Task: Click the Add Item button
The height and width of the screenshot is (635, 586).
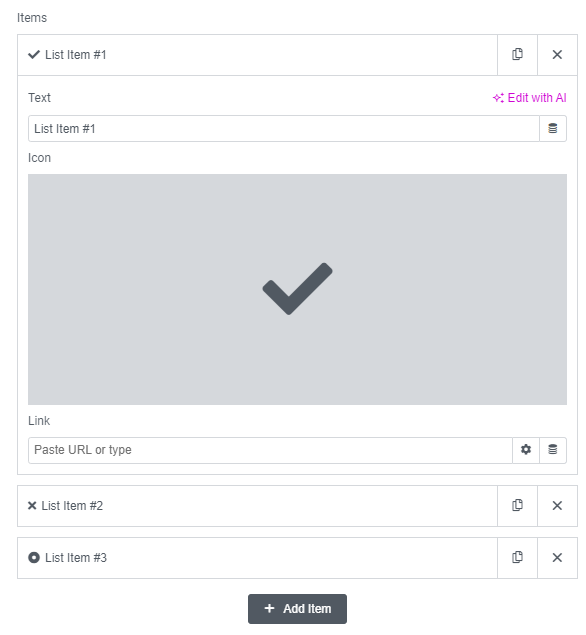Action: pos(297,609)
